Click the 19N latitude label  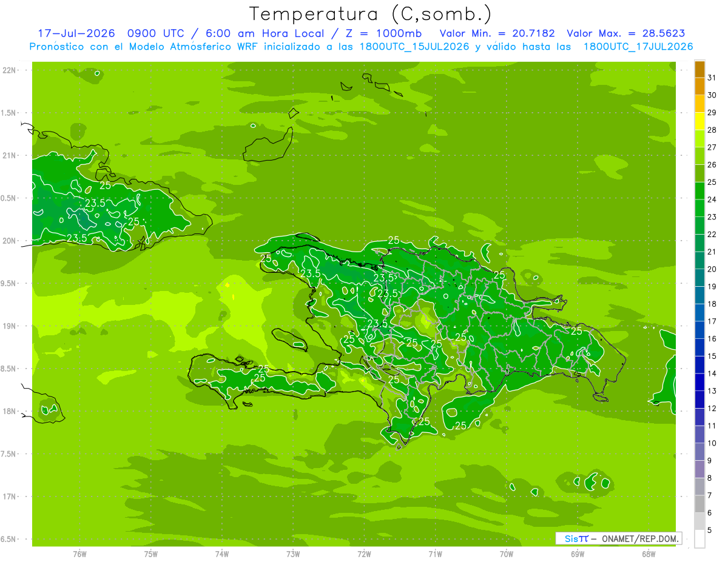coord(9,326)
